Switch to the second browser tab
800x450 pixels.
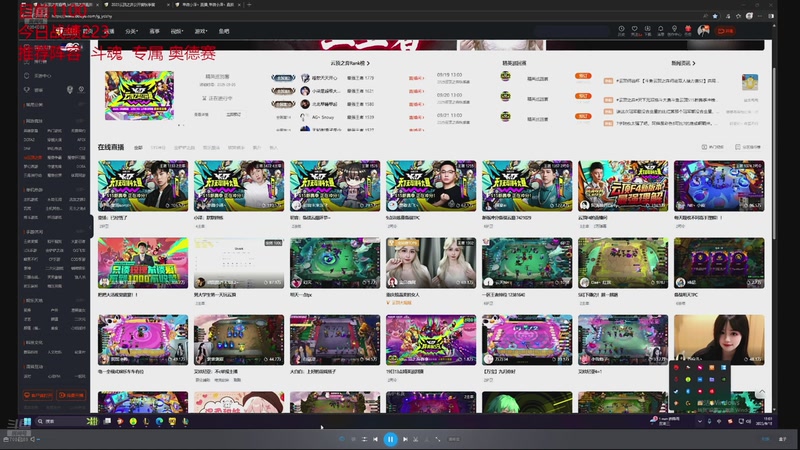tap(136, 5)
